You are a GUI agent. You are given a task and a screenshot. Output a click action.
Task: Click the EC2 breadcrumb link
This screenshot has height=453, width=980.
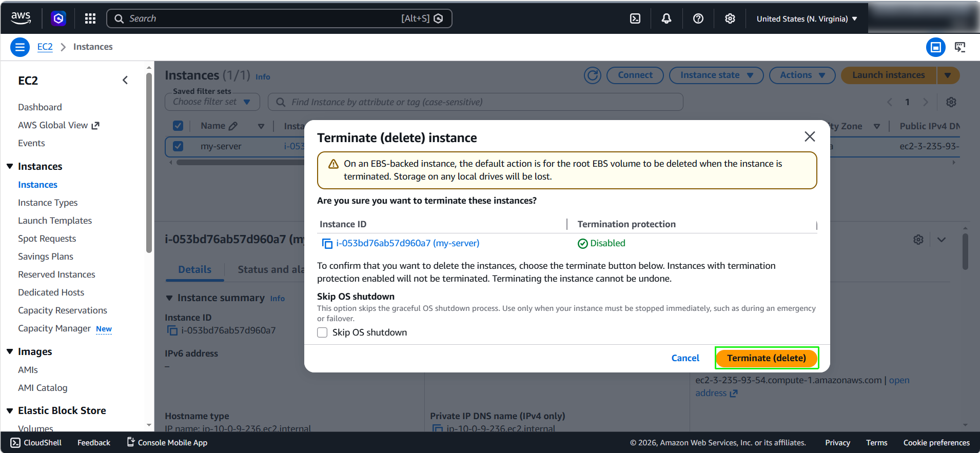45,47
